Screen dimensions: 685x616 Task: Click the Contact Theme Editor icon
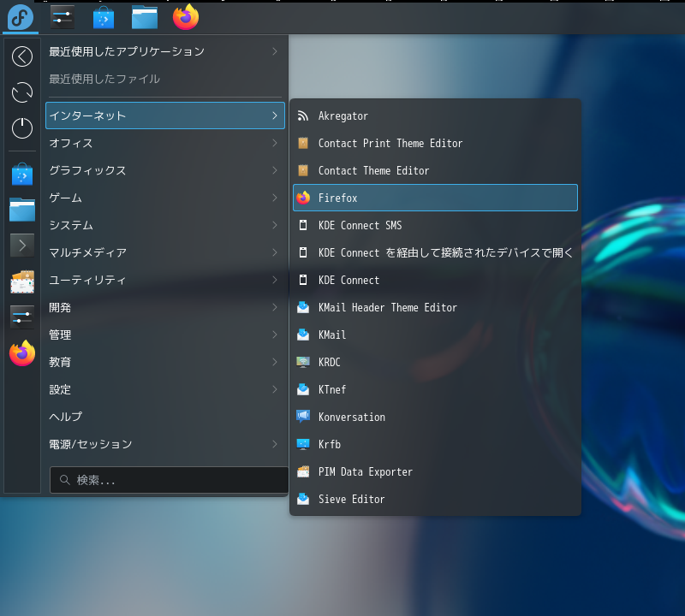[303, 170]
